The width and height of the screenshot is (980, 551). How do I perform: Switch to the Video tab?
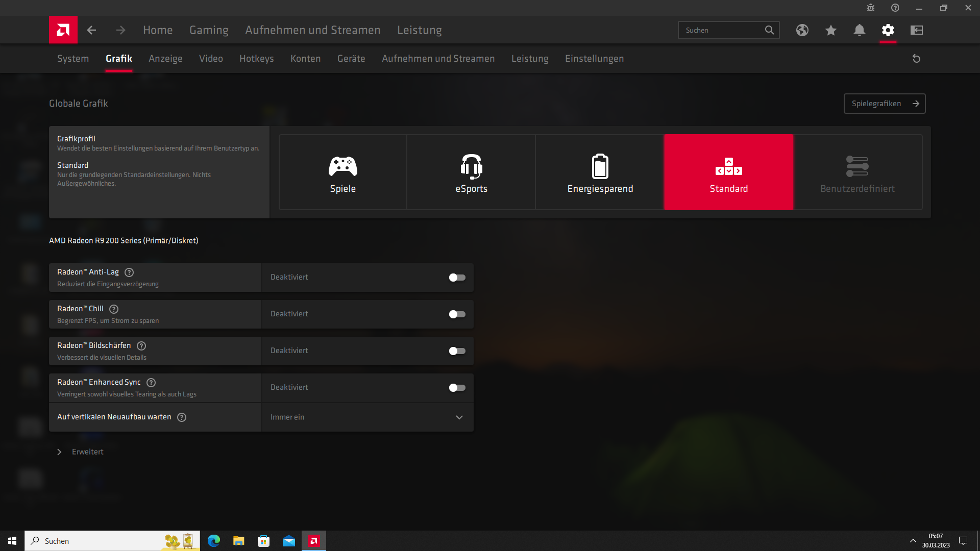tap(211, 59)
